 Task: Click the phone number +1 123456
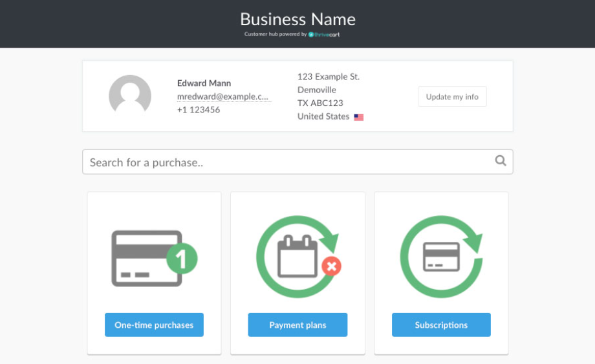(x=199, y=110)
